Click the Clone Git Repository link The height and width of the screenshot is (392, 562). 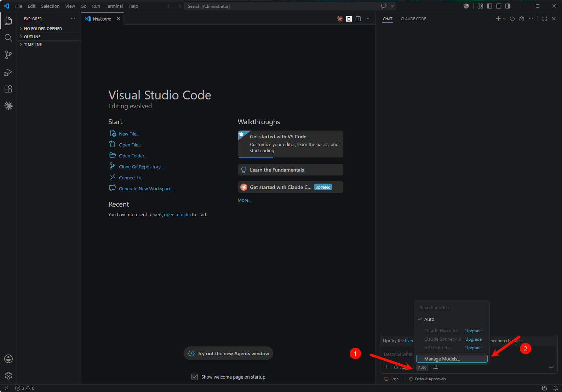(x=141, y=167)
